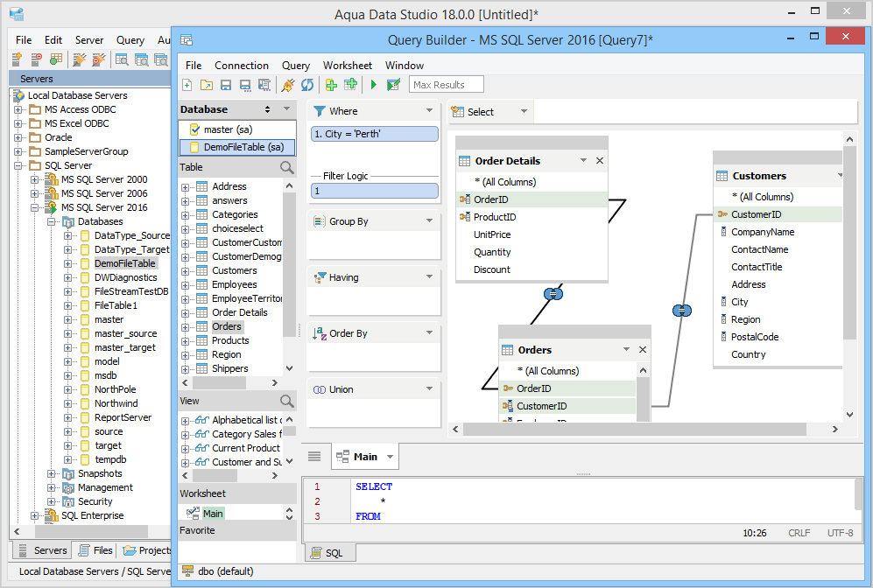Click the View search magnifier icon
Image resolution: width=873 pixels, height=588 pixels.
(286, 401)
